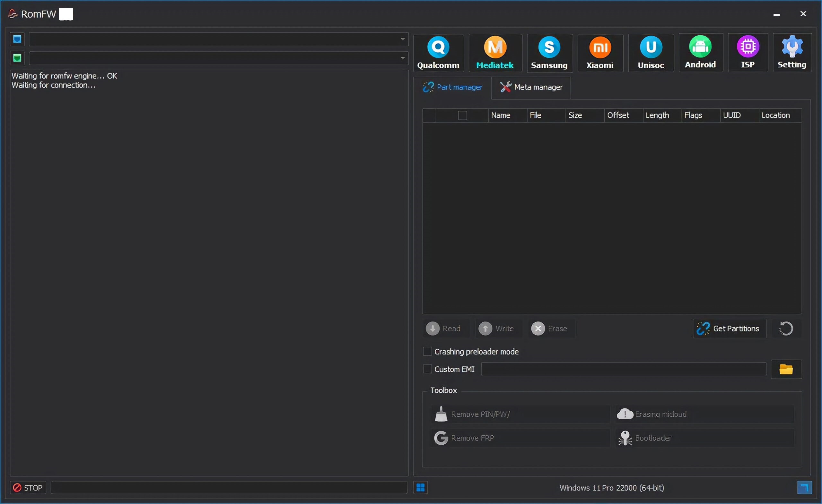Screen dimensions: 822x504
Task: Click the 'Waiting for connection…' log line
Action: [54, 85]
